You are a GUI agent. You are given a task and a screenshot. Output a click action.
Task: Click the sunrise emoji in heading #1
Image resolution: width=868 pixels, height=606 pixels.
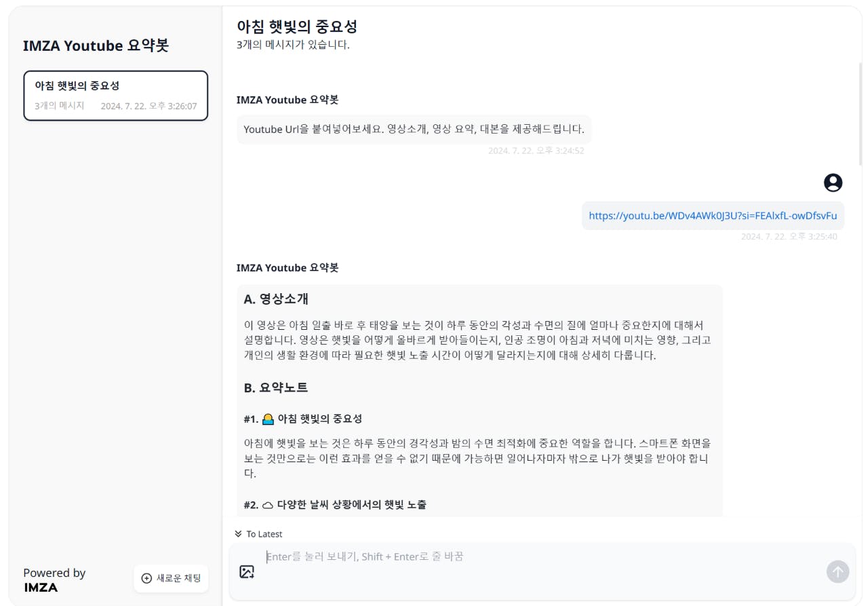(268, 419)
